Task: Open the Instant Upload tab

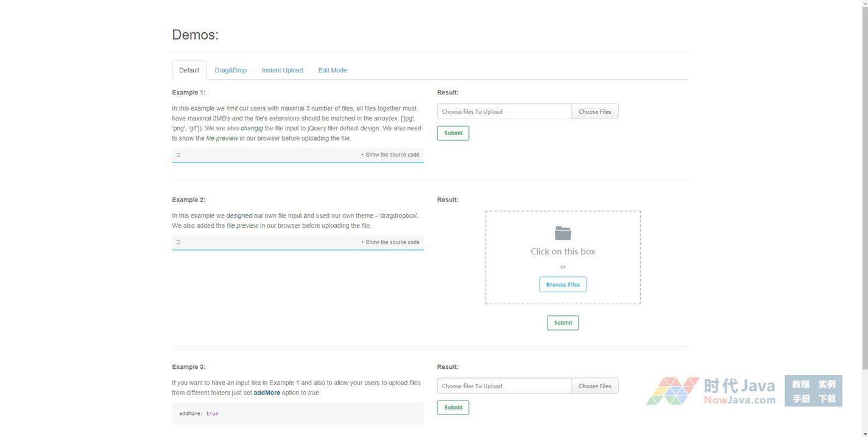Action: coord(282,70)
